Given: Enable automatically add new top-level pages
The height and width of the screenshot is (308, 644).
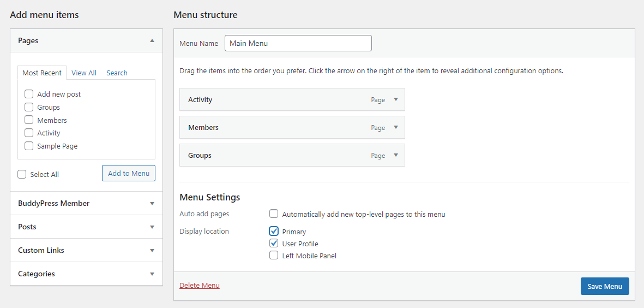Looking at the screenshot, I should tap(274, 214).
